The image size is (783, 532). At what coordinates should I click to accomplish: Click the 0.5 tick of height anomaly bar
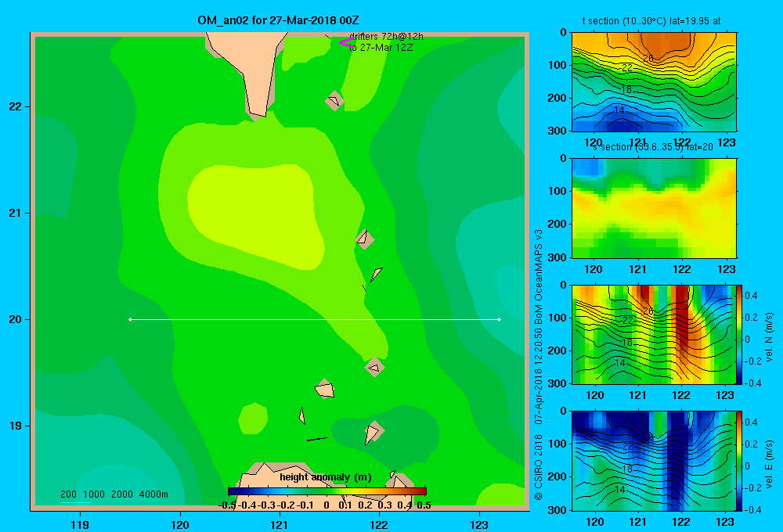click(424, 505)
